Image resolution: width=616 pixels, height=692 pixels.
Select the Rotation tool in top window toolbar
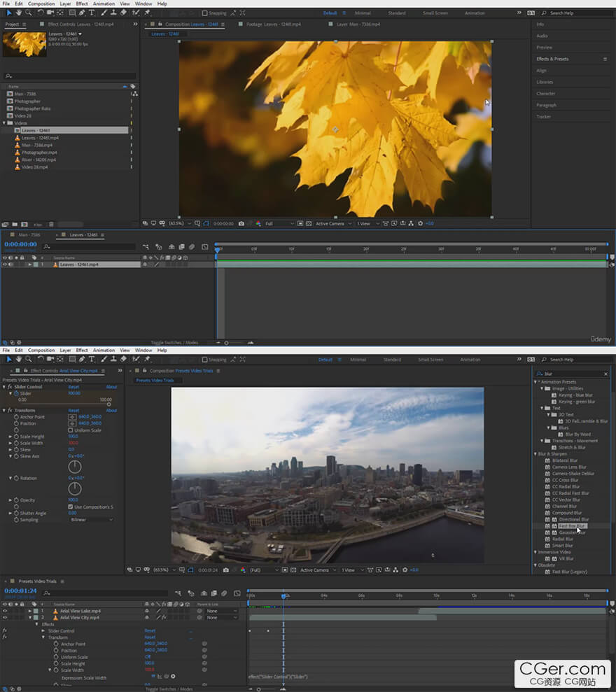tap(40, 13)
